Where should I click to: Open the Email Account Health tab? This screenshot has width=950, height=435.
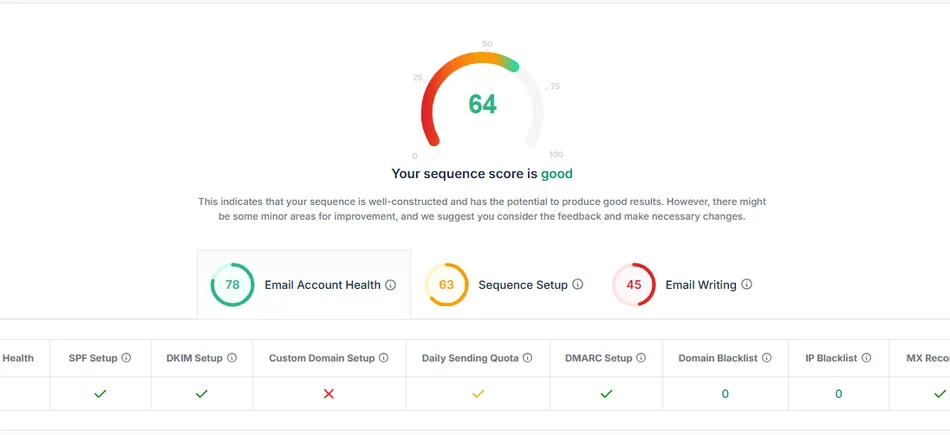pyautogui.click(x=304, y=285)
